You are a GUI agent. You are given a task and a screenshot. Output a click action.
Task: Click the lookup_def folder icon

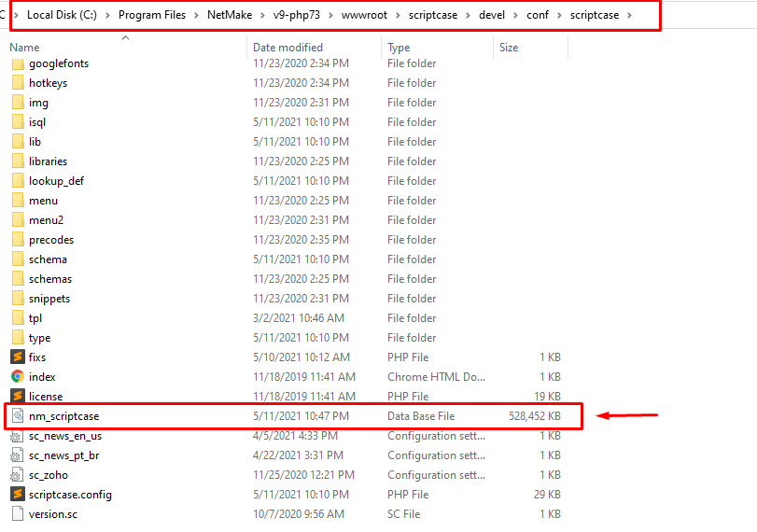(18, 180)
